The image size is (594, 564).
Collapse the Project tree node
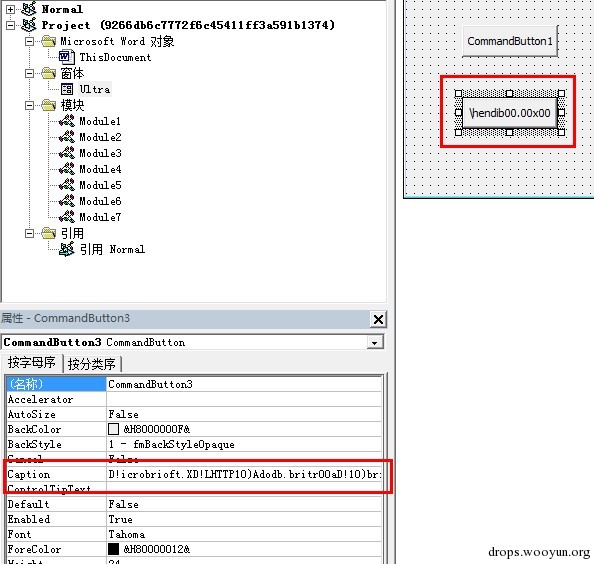coord(11,25)
